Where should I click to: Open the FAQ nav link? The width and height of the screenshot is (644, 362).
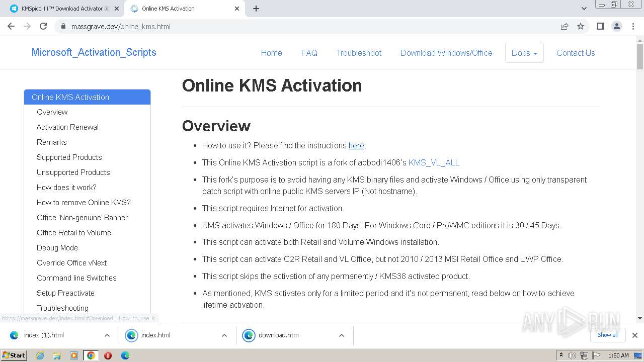(x=309, y=53)
